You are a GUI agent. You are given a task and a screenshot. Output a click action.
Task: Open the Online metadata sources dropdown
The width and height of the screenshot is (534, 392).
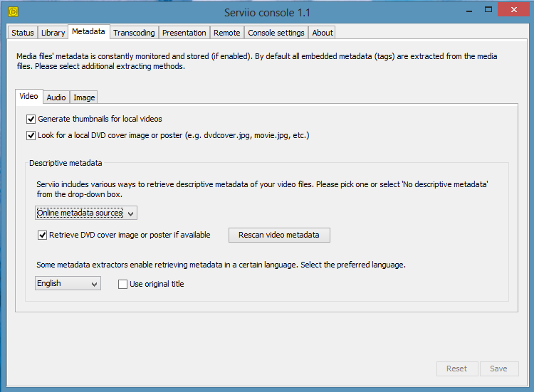tap(85, 213)
